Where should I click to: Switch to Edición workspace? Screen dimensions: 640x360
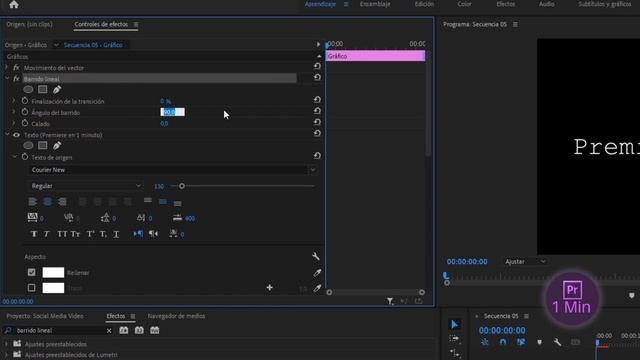tap(424, 4)
